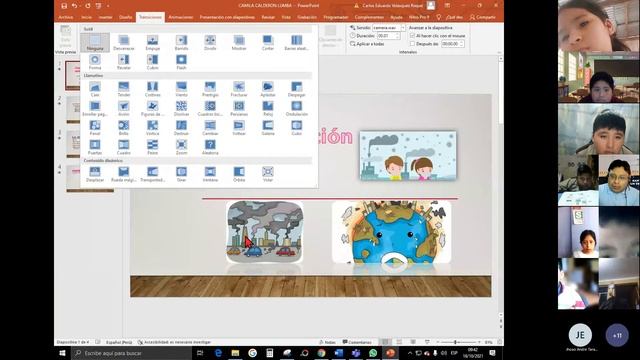Open WhatsApp from taskbar
This screenshot has width=640, height=360.
(373, 353)
